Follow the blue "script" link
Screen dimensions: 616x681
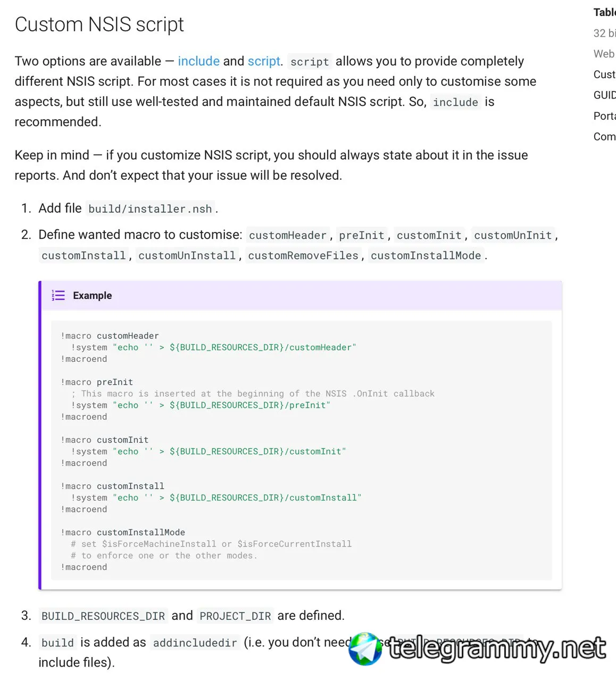point(263,61)
